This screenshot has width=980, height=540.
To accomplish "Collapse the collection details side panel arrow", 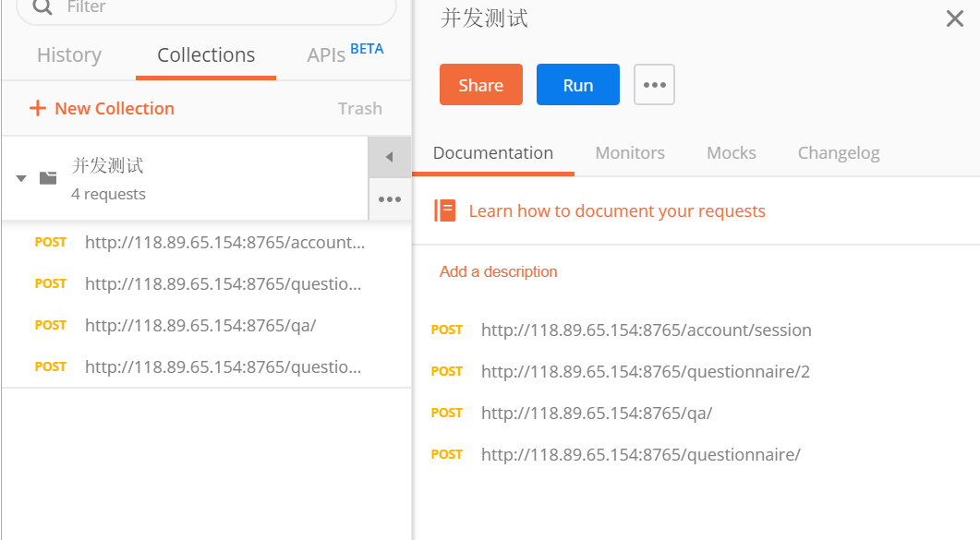I will (x=390, y=157).
